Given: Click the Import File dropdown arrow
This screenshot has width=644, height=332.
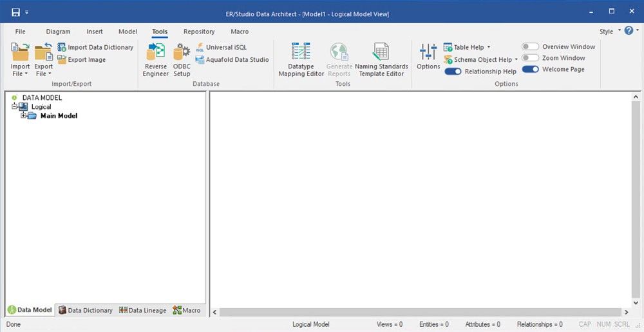Looking at the screenshot, I should point(26,74).
